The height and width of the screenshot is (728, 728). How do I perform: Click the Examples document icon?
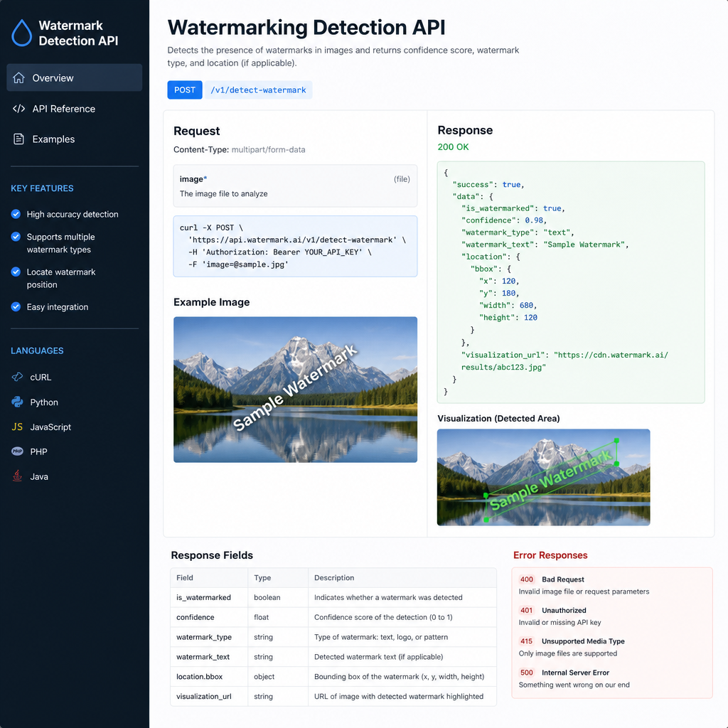click(x=18, y=139)
